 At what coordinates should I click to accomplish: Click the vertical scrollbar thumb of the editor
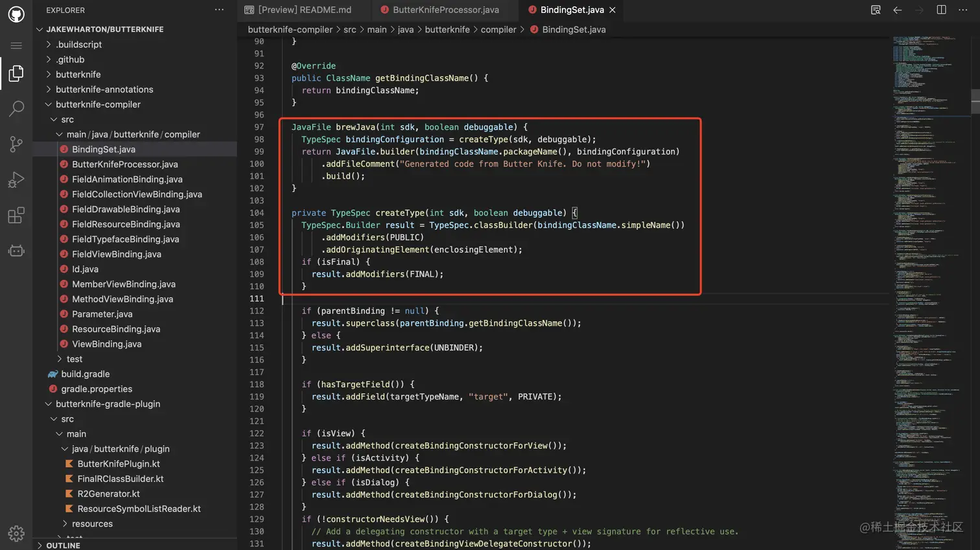click(x=975, y=101)
